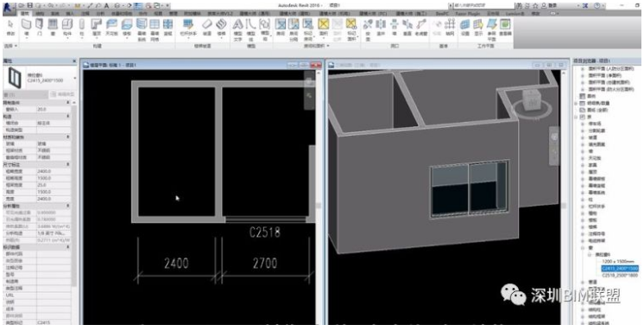Click the Text A icon in the quick access toolbar

click(x=106, y=6)
